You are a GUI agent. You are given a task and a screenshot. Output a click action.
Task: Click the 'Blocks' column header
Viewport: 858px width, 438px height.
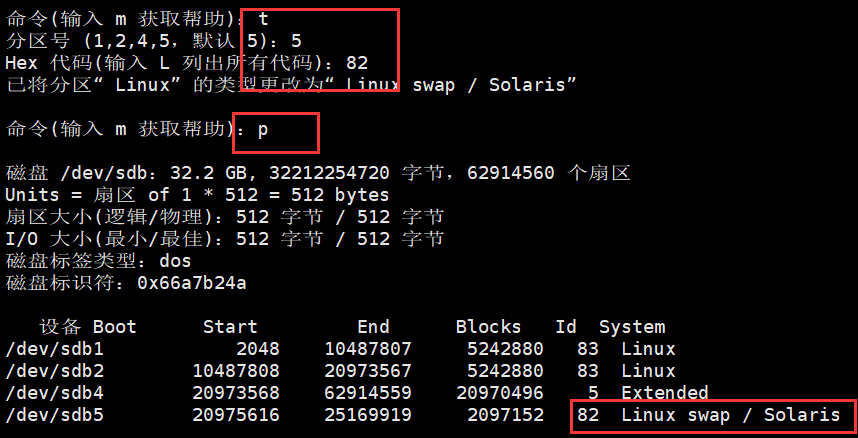[x=488, y=327]
